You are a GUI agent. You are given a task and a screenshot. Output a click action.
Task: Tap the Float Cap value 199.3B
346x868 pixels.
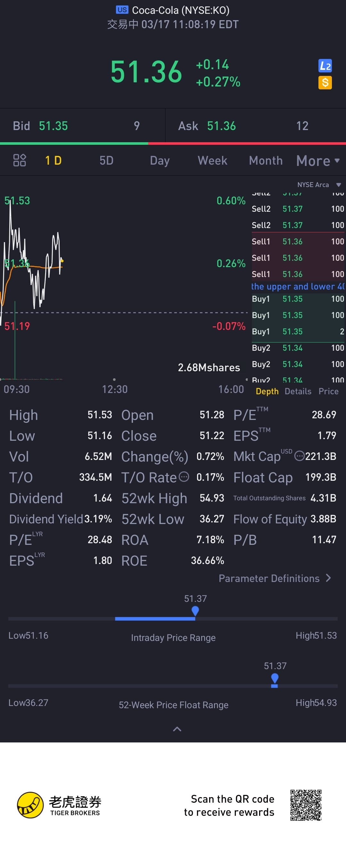click(321, 477)
